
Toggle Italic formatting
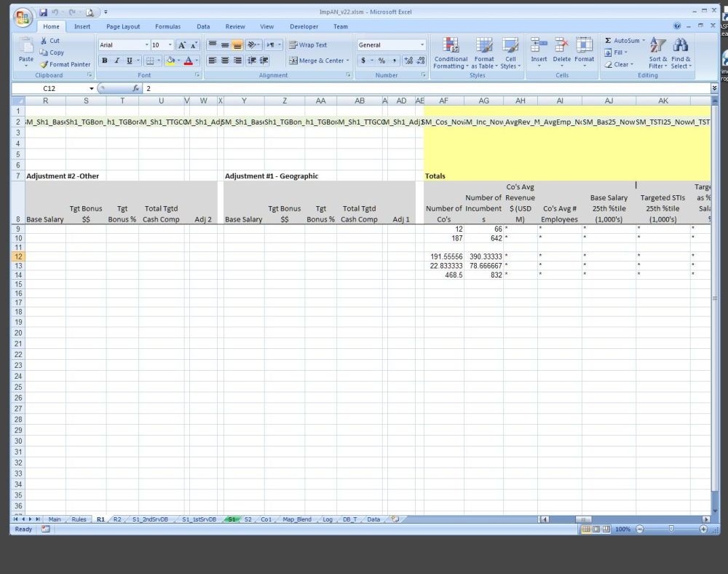(x=116, y=60)
